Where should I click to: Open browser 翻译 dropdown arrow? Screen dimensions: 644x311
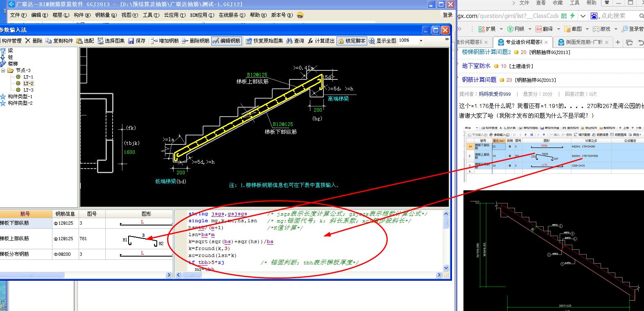(558, 29)
